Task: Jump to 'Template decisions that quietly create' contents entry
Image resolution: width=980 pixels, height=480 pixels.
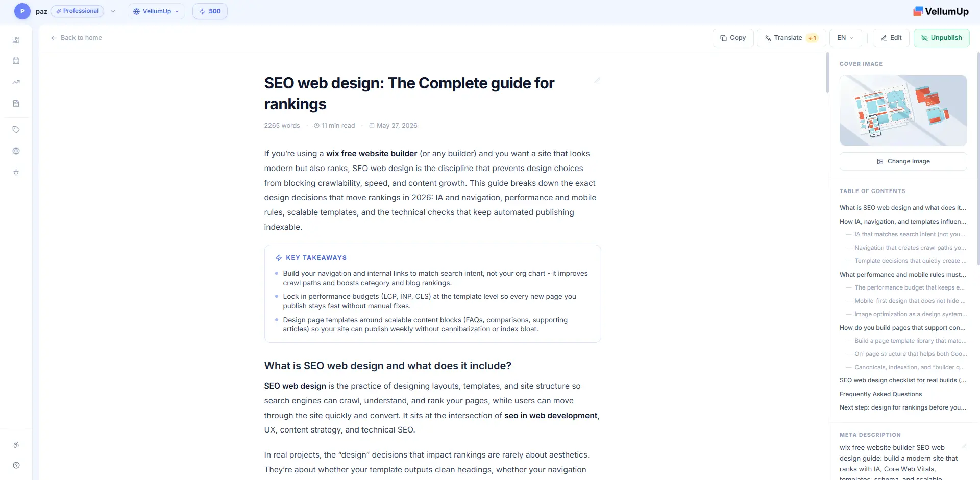Action: (910, 261)
